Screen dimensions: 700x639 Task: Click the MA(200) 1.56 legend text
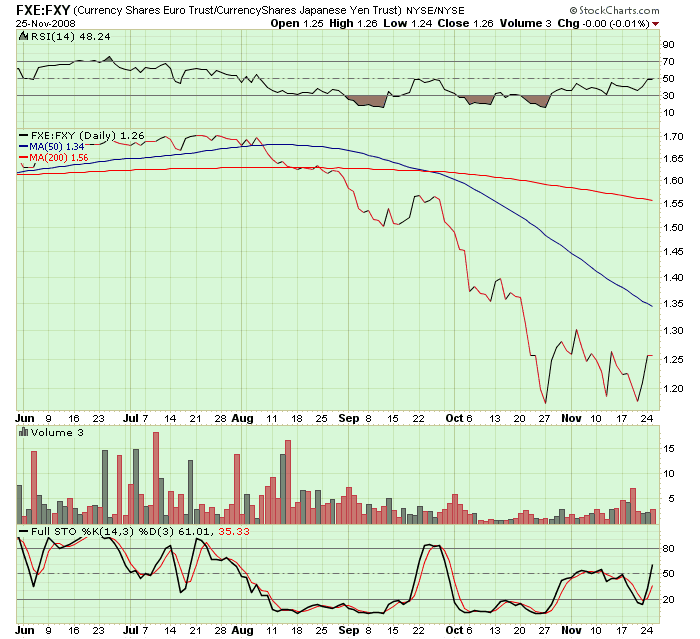[x=58, y=158]
